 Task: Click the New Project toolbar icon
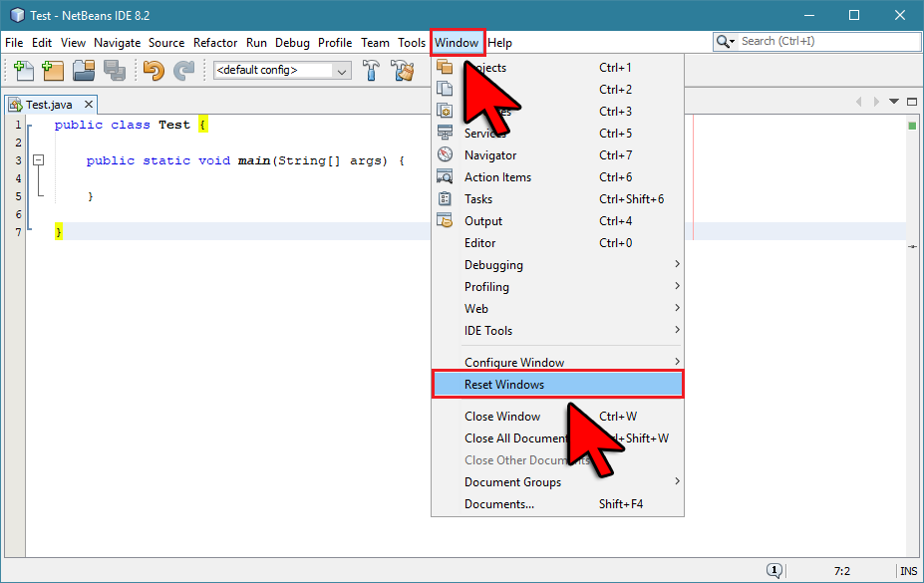pos(53,70)
